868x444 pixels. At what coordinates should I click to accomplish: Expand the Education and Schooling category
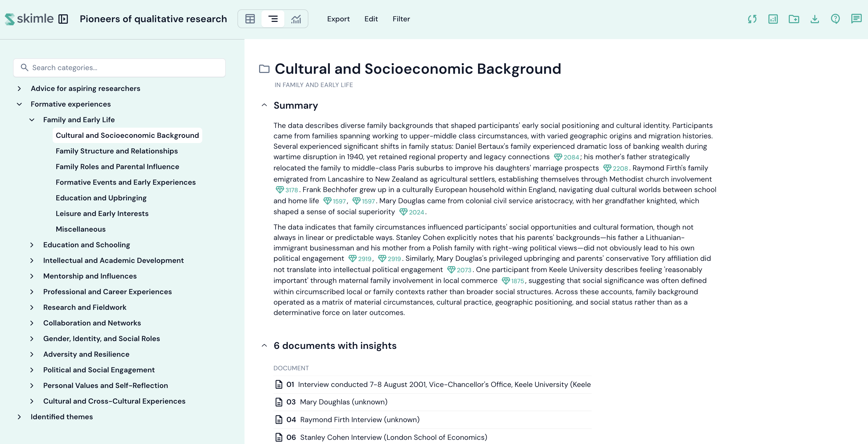click(x=32, y=245)
